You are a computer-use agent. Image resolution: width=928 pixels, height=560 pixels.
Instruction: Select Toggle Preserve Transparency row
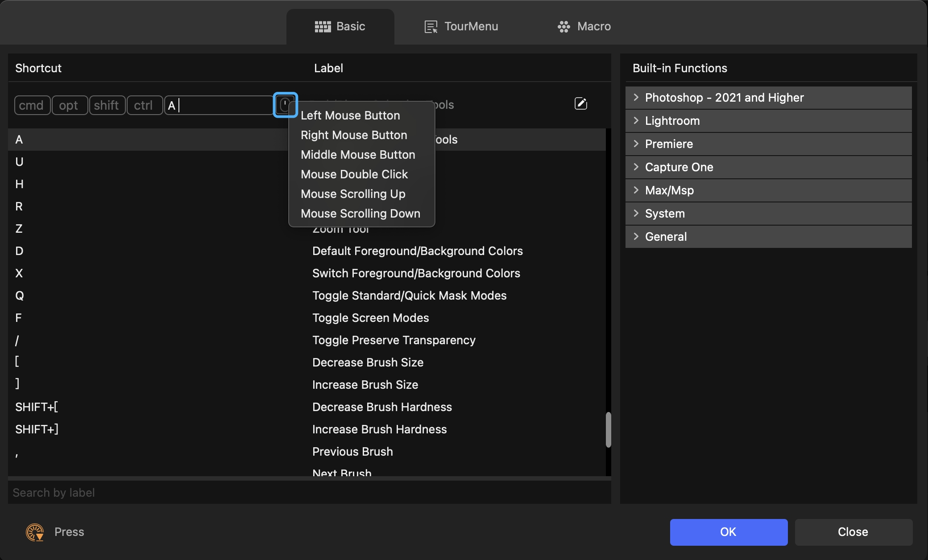(x=307, y=340)
